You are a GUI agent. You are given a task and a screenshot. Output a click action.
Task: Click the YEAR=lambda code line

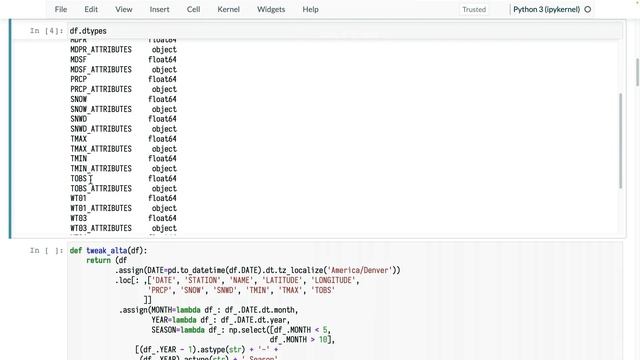220,320
